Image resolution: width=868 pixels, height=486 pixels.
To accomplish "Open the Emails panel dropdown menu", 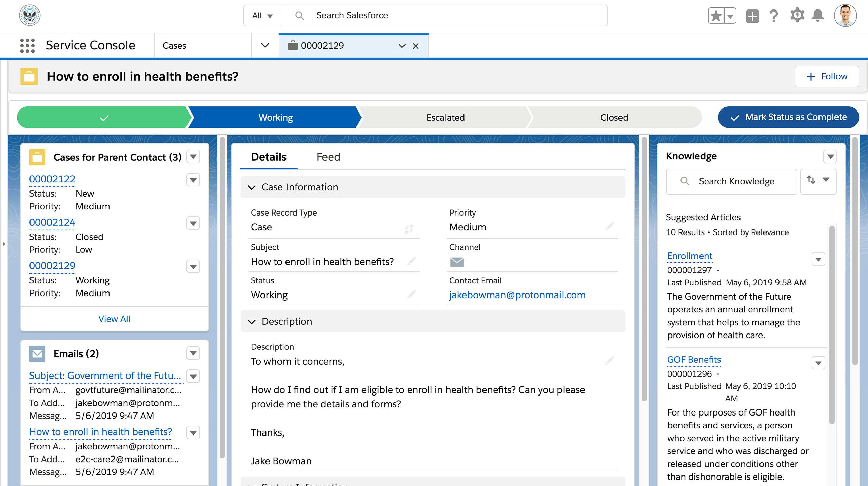I will point(193,353).
